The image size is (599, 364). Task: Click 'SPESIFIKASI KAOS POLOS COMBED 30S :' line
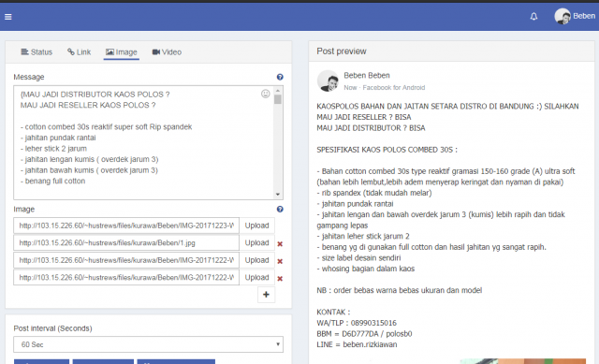[387, 150]
